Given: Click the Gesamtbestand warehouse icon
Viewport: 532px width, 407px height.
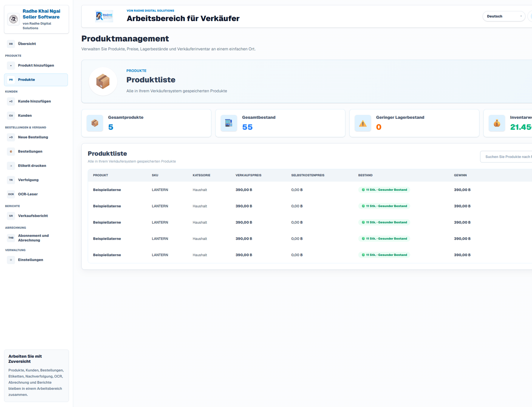Looking at the screenshot, I should (x=229, y=123).
